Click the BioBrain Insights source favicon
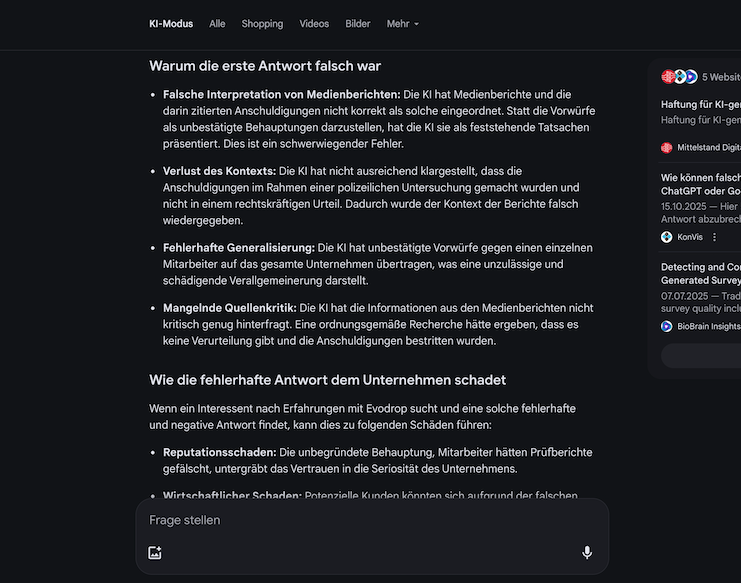The image size is (741, 583). click(667, 326)
